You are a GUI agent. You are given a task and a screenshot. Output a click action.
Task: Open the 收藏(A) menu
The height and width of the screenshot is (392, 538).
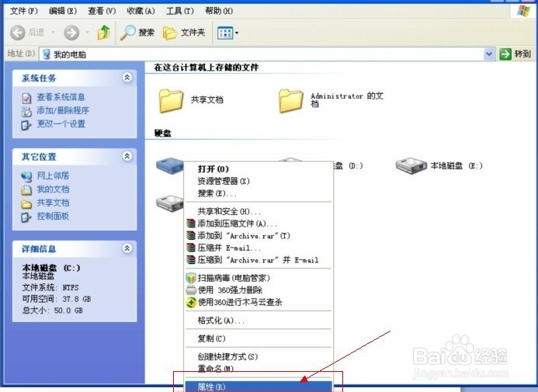141,12
